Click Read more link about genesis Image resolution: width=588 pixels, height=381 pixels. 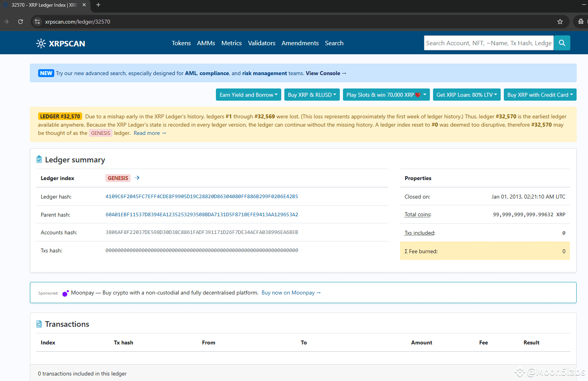point(149,133)
